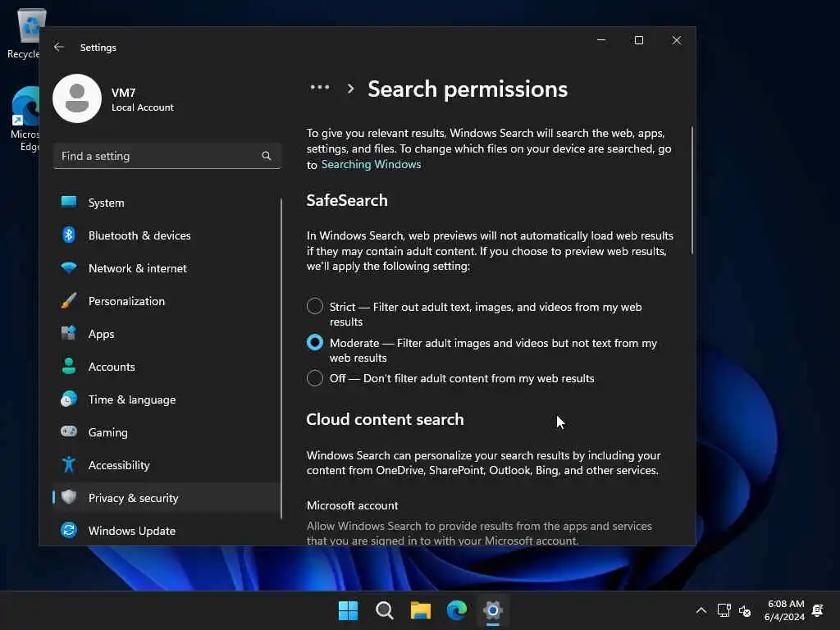The height and width of the screenshot is (630, 840).
Task: Click the sidebar navigation scrollbar
Action: coord(281,358)
